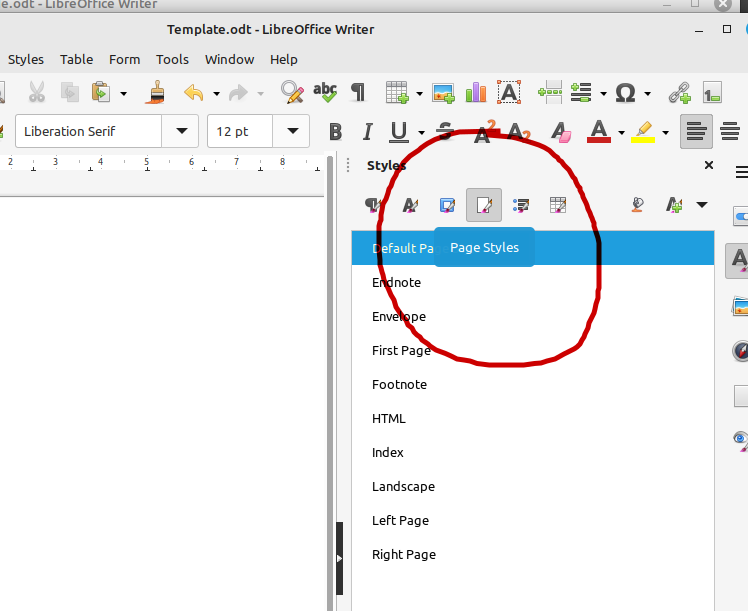748x611 pixels.
Task: Expand the font name dropdown
Action: [181, 131]
